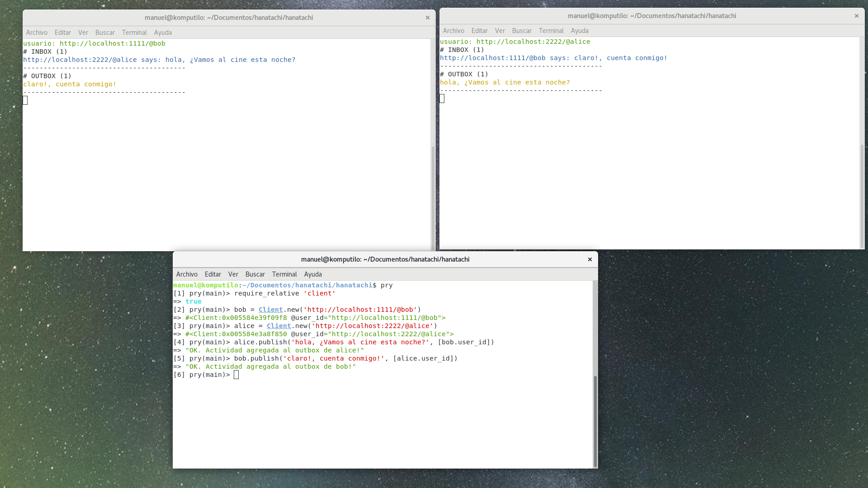868x488 pixels.
Task: Open Editar menu in bob terminal
Action: [x=62, y=33]
